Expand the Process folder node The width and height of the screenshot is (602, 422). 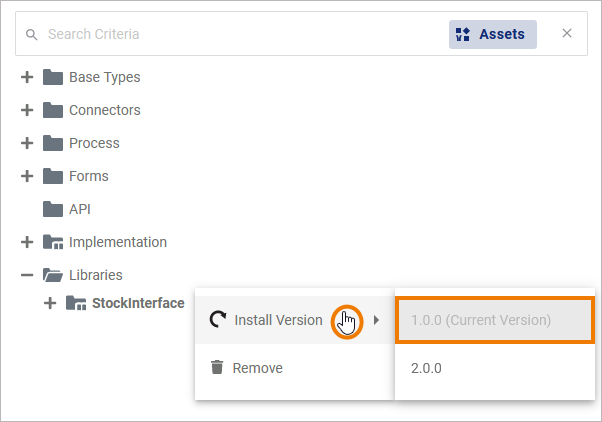[x=27, y=143]
